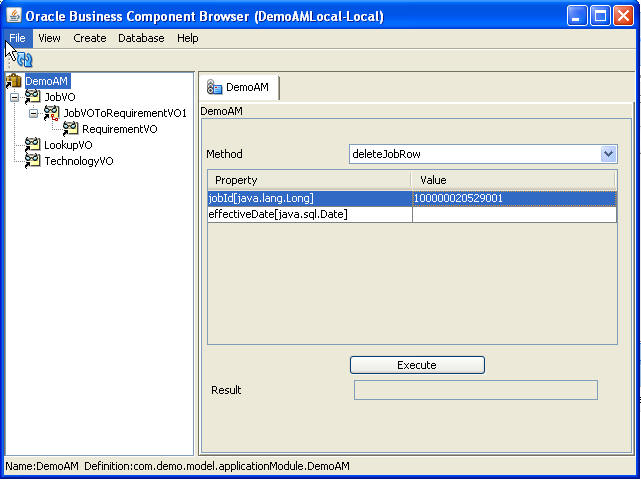Maximize the Business Component Browser window
The height and width of the screenshot is (480, 641).
pos(600,16)
